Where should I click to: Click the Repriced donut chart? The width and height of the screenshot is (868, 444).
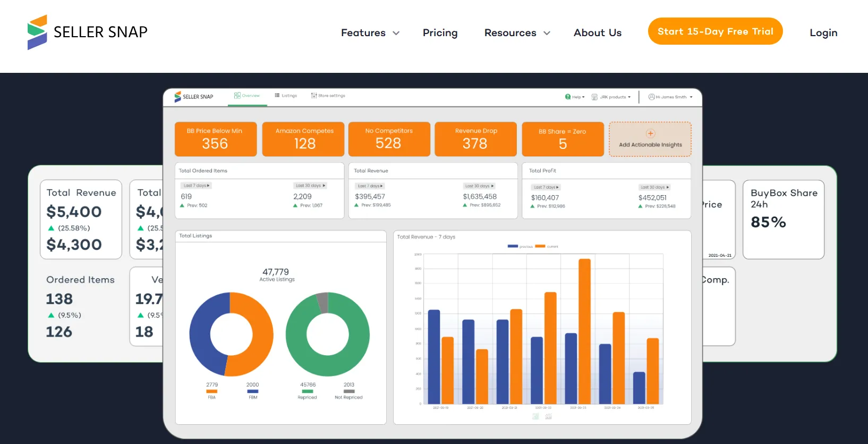tap(328, 334)
